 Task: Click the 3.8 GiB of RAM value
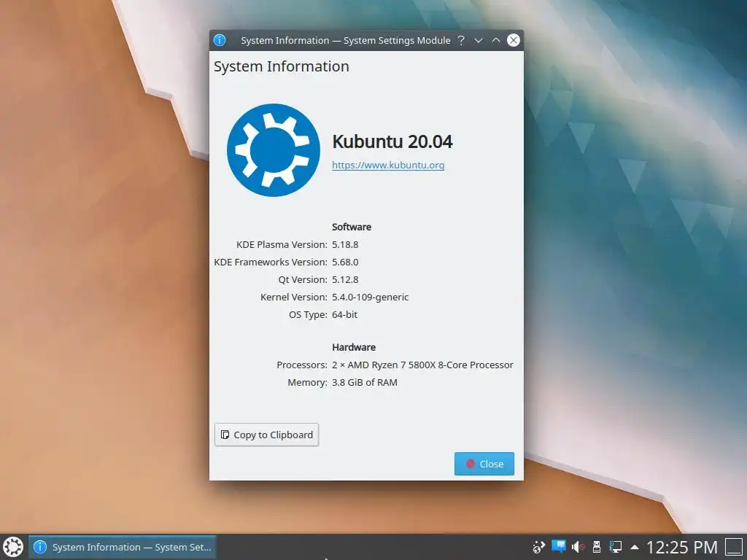tap(365, 382)
